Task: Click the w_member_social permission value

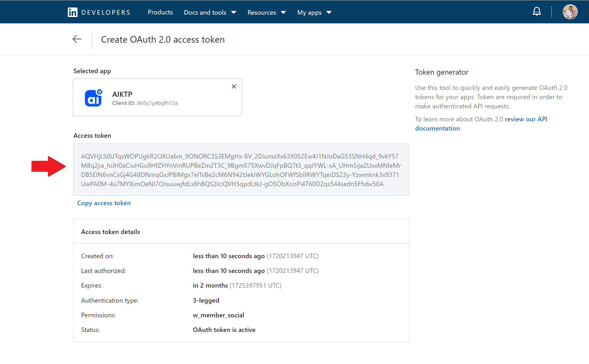Action: 218,315
